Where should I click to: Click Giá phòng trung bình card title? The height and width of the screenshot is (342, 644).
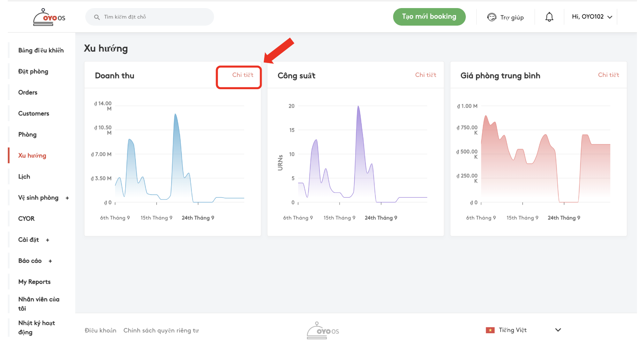(x=500, y=75)
